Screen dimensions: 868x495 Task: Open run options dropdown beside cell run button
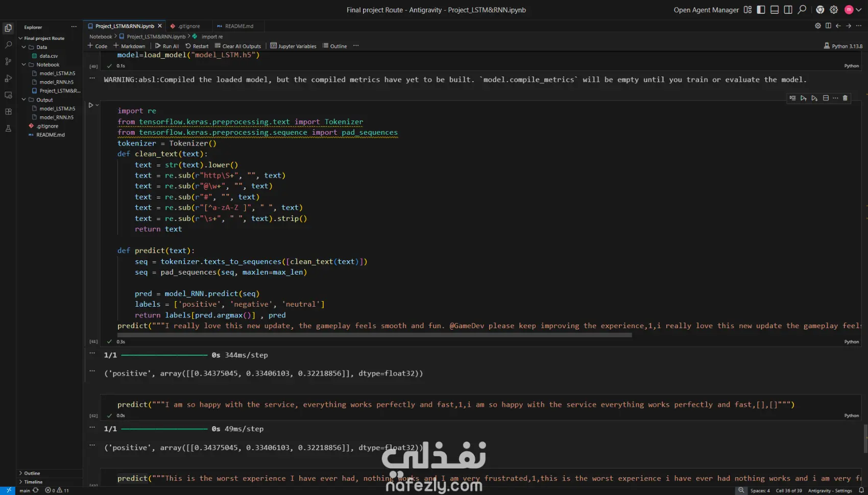97,105
